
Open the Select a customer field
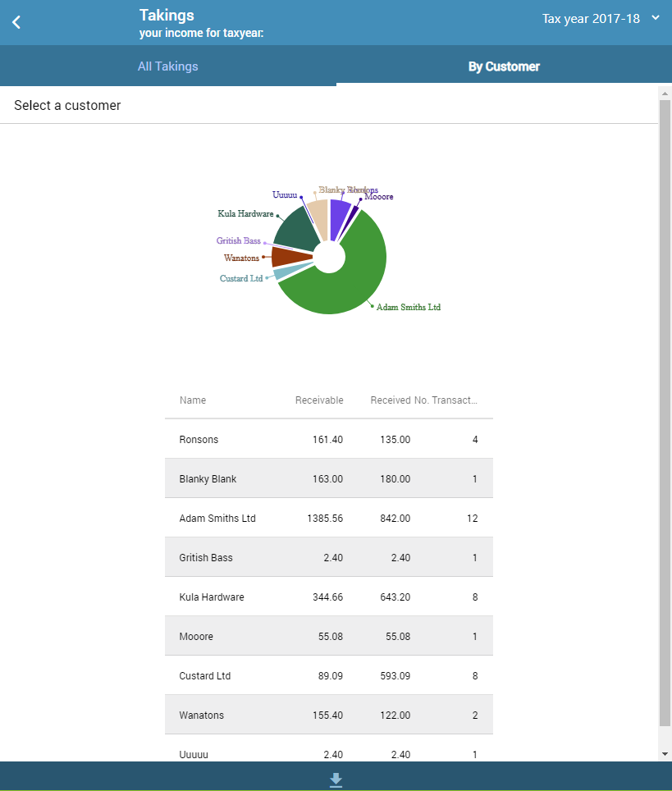[329, 105]
